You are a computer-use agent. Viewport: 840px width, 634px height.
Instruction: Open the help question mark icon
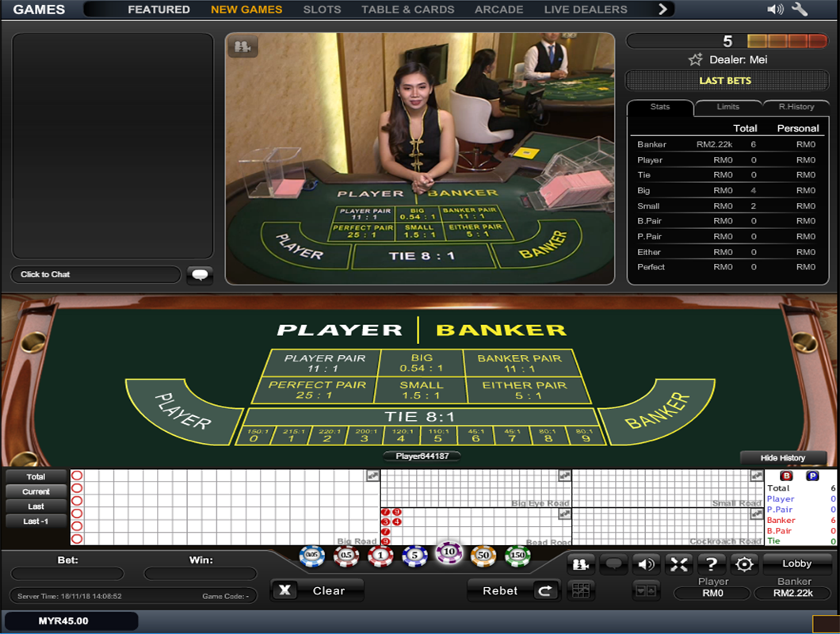coord(712,564)
